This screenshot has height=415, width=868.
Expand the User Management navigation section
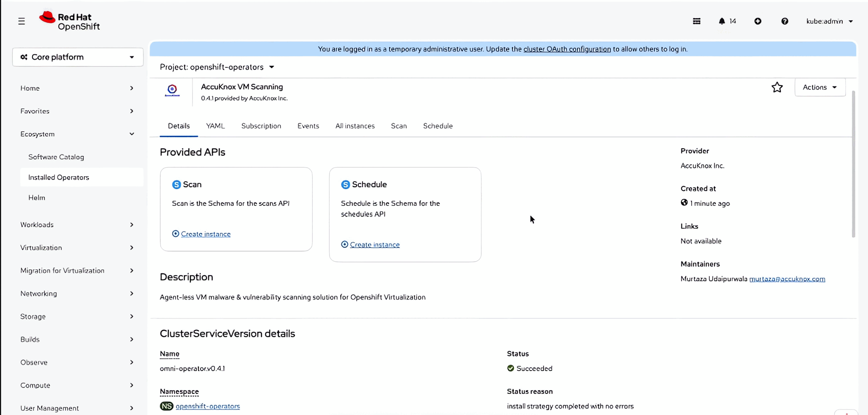(77, 408)
